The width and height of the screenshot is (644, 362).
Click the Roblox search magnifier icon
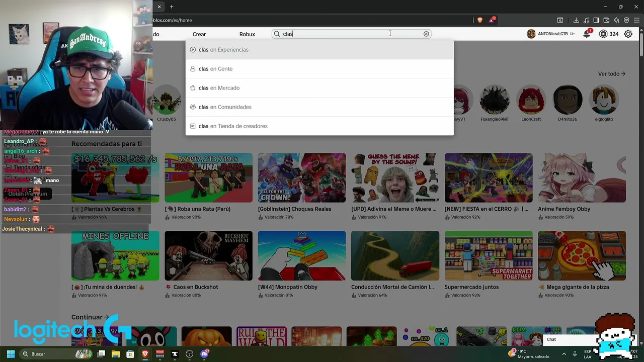click(x=277, y=34)
